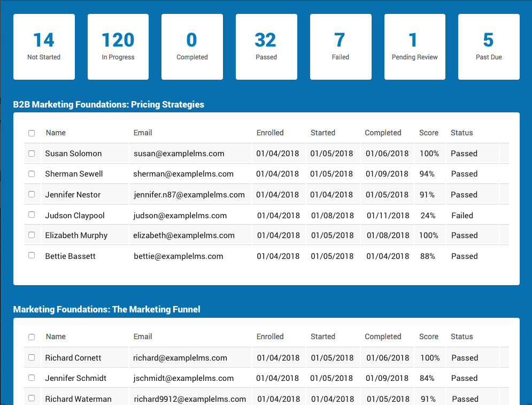532x405 pixels.
Task: Click Bettie Bassett's 88% score
Action: coord(428,256)
